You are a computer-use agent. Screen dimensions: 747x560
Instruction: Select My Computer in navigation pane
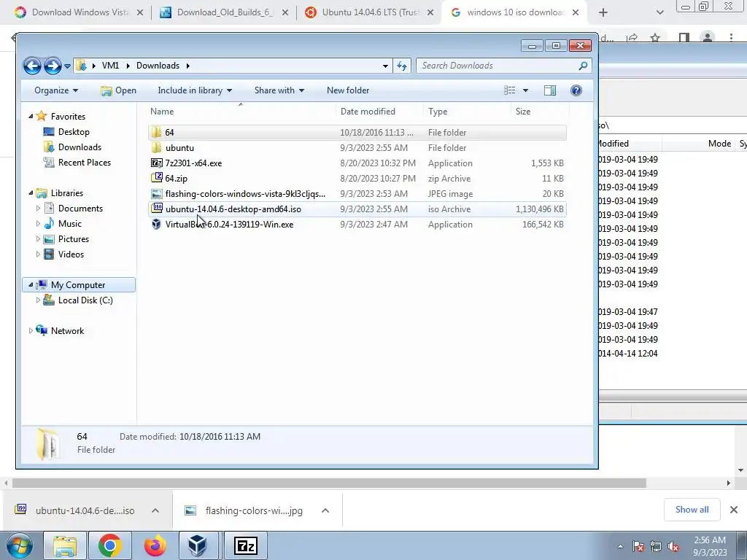(78, 285)
